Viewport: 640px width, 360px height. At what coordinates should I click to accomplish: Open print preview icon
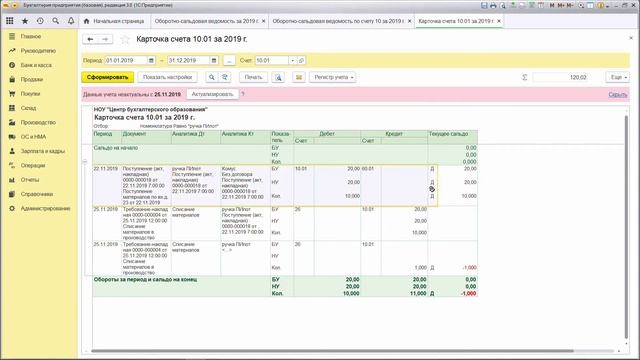click(278, 77)
